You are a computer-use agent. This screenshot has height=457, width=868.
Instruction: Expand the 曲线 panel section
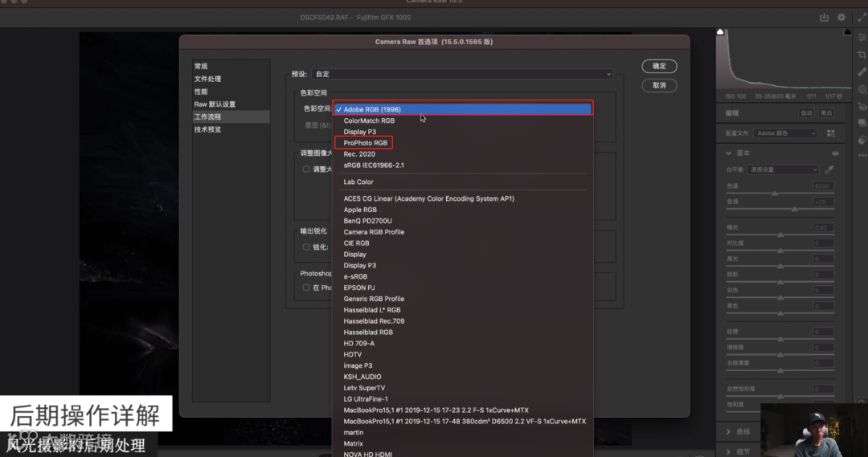coord(728,431)
